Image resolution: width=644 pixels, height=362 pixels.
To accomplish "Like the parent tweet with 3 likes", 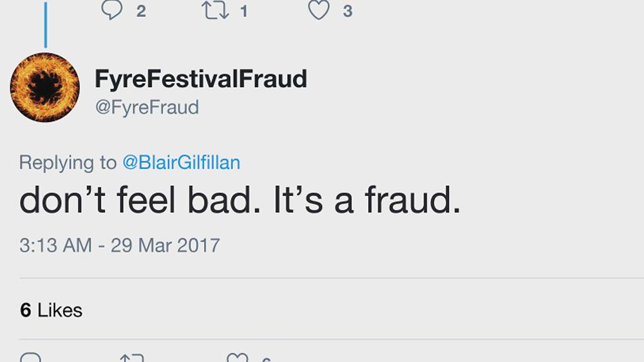I will (319, 10).
